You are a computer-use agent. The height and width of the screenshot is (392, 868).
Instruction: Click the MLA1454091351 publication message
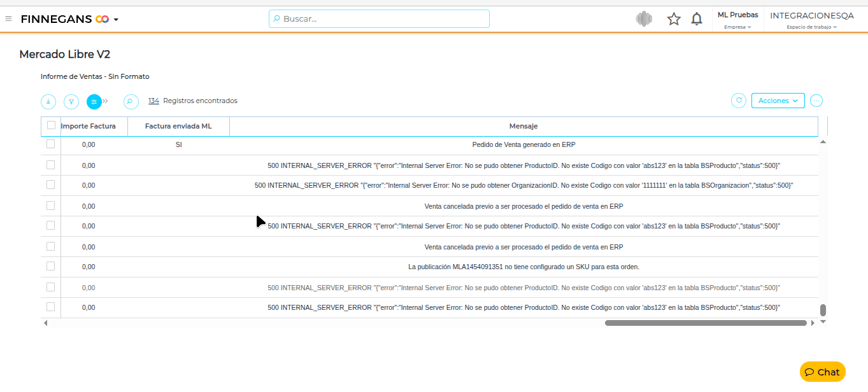click(523, 267)
